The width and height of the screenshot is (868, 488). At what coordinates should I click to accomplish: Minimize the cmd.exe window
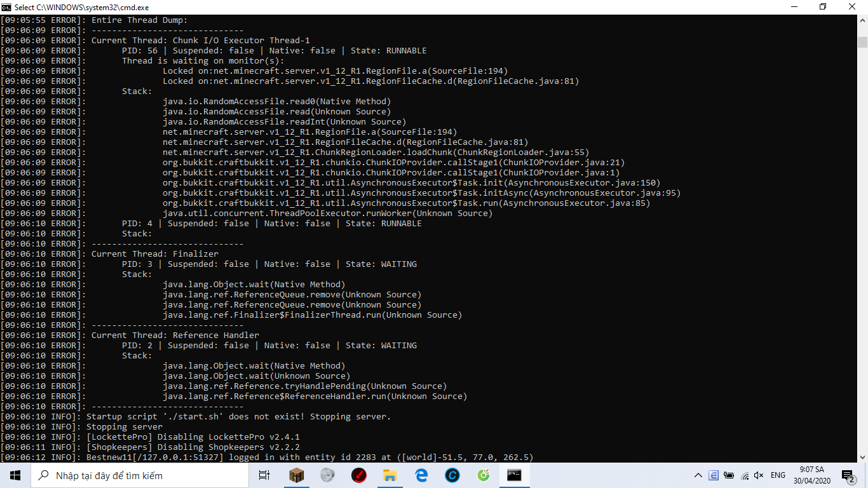point(794,7)
